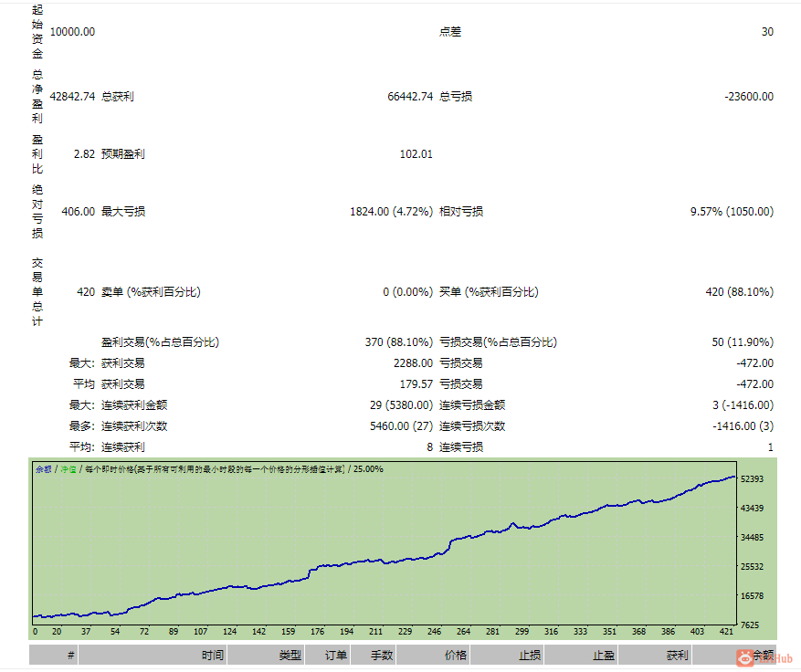Select total net profit value 42842.74

[x=72, y=97]
